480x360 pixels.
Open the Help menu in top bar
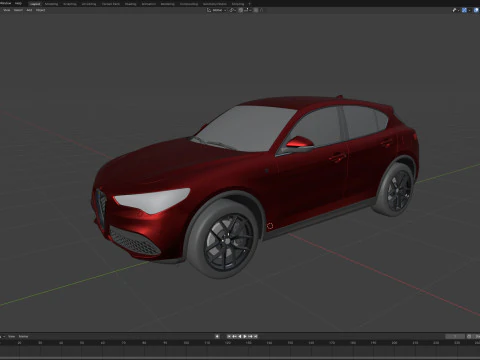click(18, 3)
